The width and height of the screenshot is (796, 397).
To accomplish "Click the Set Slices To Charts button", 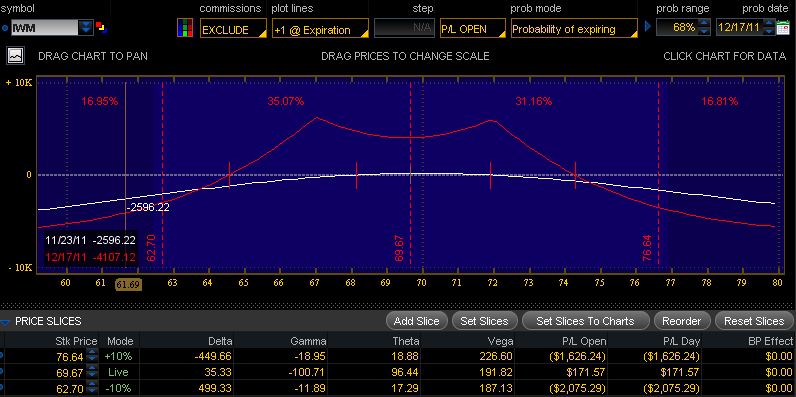I will (x=585, y=321).
